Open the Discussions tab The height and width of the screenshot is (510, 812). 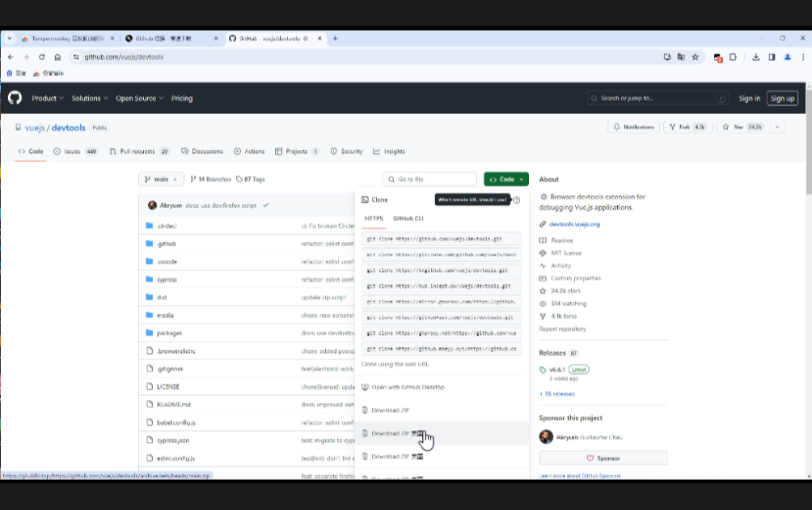(202, 151)
